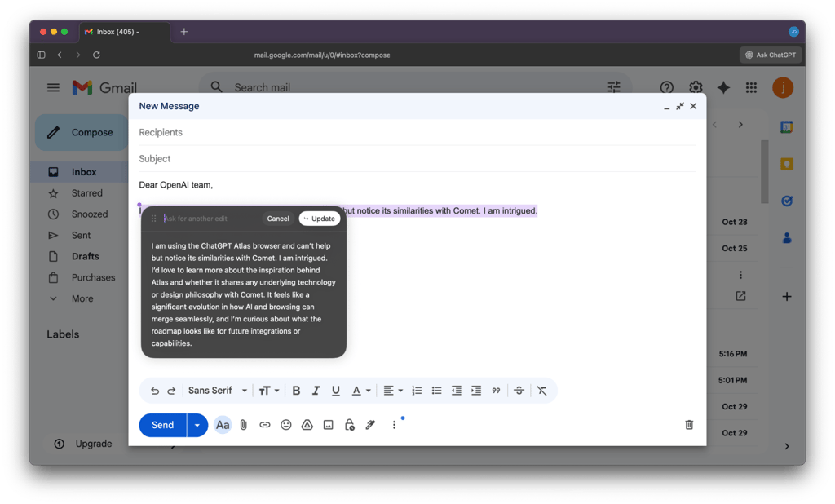Image resolution: width=835 pixels, height=504 pixels.
Task: Toggle the main menu hamburger
Action: pyautogui.click(x=53, y=87)
